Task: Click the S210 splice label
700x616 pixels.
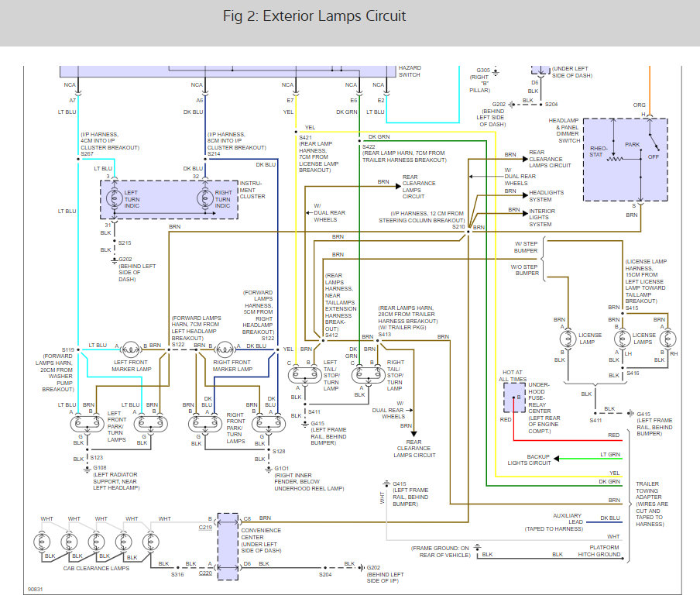Action: pyautogui.click(x=458, y=227)
